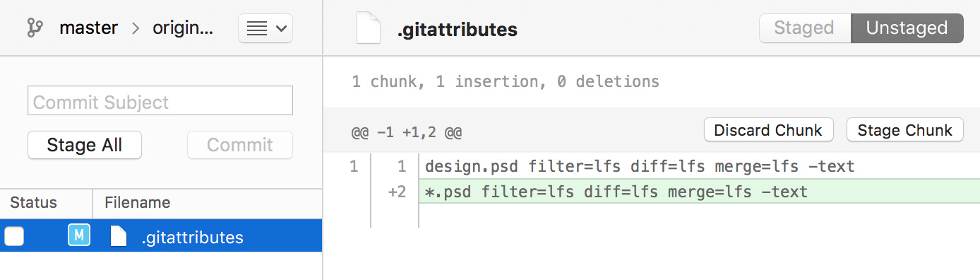Screen dimensions: 980x280
Task: Select the master branch label
Action: 90,29
